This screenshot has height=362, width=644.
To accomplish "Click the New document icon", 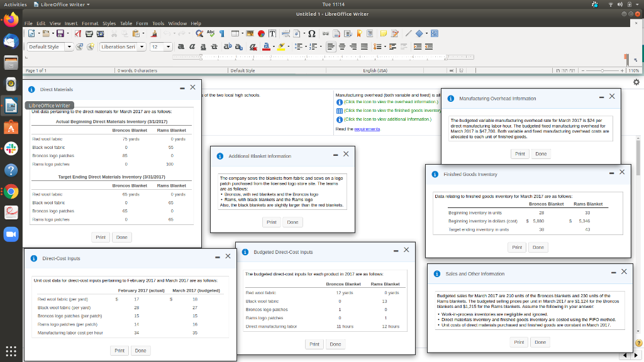I will (31, 34).
